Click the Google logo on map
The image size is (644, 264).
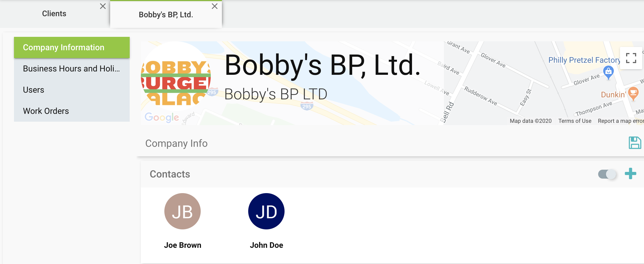(x=162, y=117)
